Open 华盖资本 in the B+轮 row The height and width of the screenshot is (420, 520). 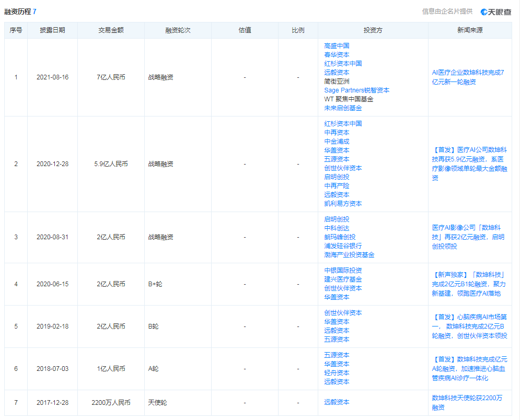[337, 297]
